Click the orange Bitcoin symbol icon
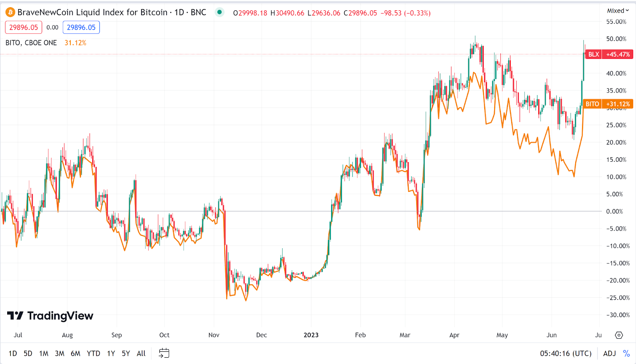 tap(10, 13)
